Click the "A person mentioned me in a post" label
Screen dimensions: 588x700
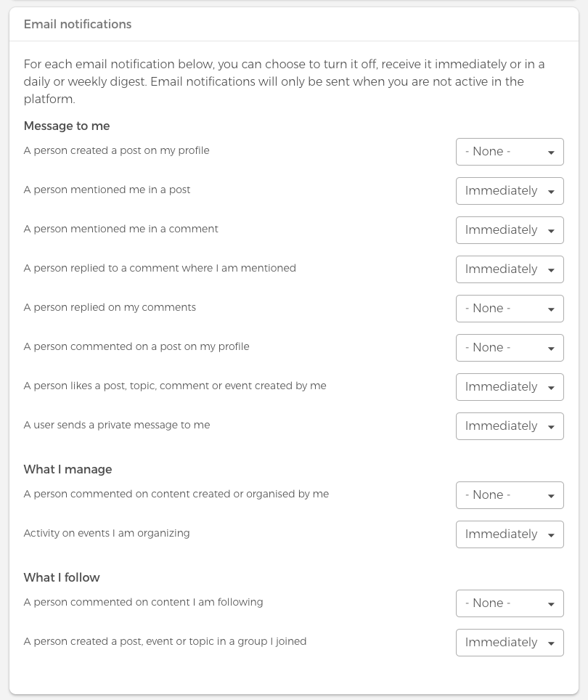click(107, 190)
